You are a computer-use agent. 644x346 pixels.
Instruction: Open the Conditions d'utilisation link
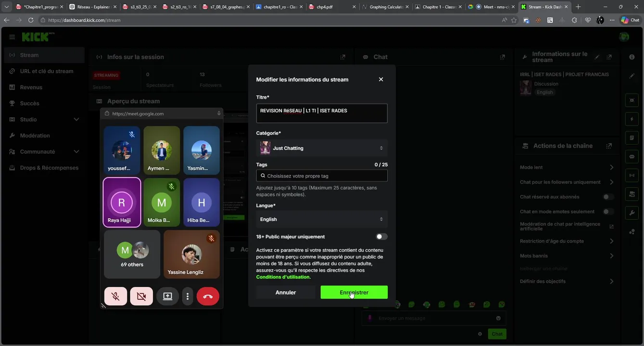[283, 277]
